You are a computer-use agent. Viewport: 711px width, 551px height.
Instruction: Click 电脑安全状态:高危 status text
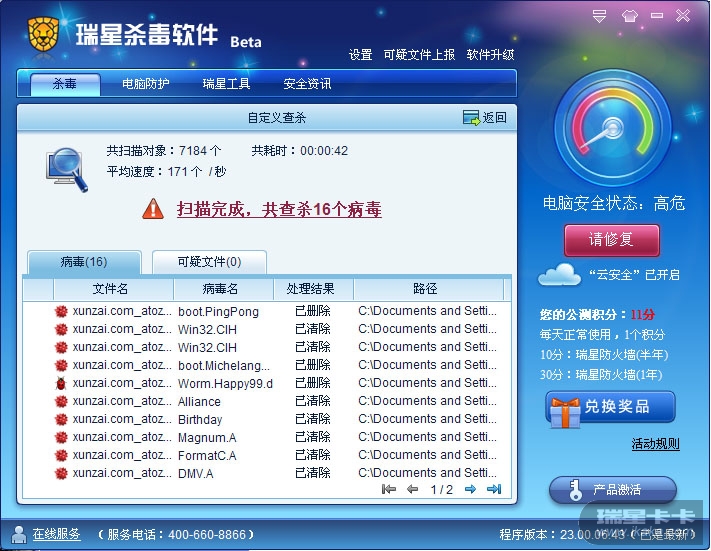(614, 203)
